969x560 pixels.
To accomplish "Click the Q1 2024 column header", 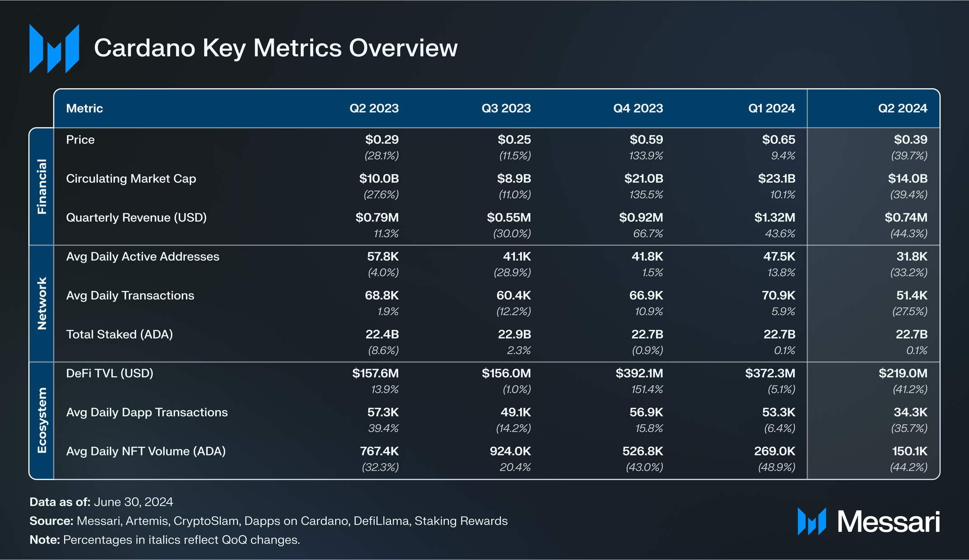I will click(771, 109).
